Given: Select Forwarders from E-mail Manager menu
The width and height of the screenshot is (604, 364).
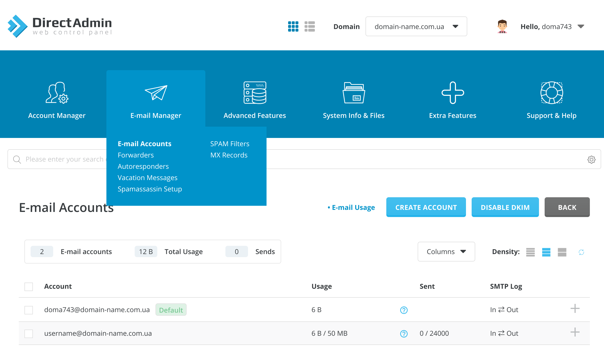Looking at the screenshot, I should (136, 155).
